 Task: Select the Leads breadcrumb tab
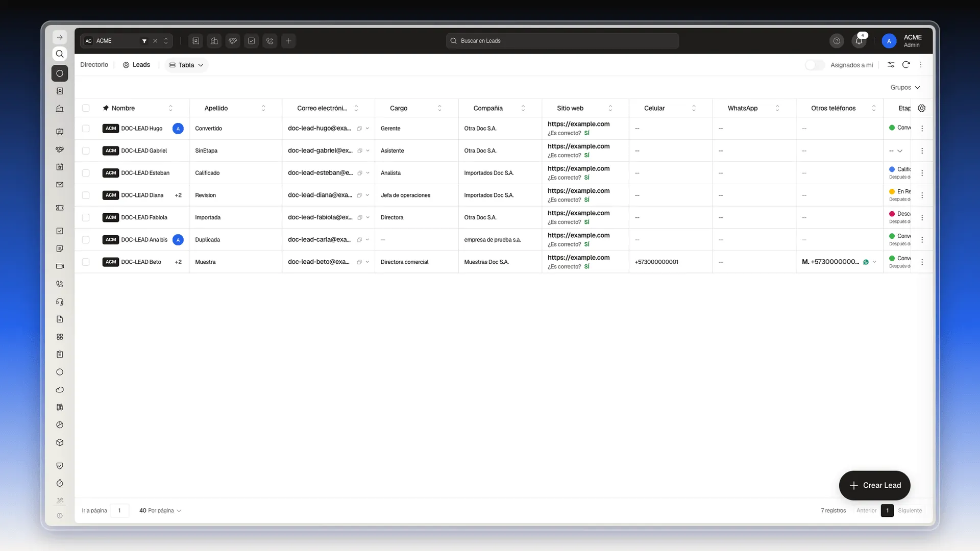click(136, 65)
